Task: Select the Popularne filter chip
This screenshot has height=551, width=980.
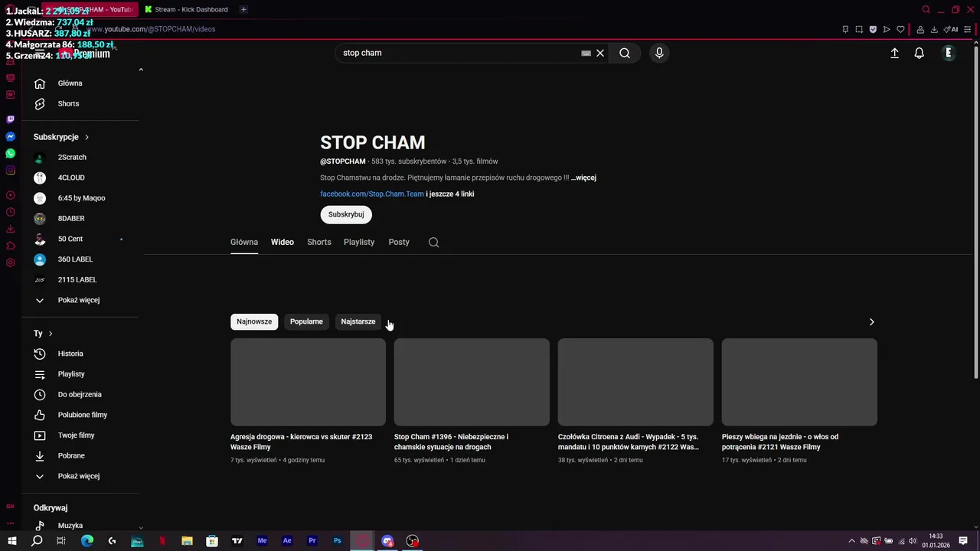Action: [x=306, y=321]
